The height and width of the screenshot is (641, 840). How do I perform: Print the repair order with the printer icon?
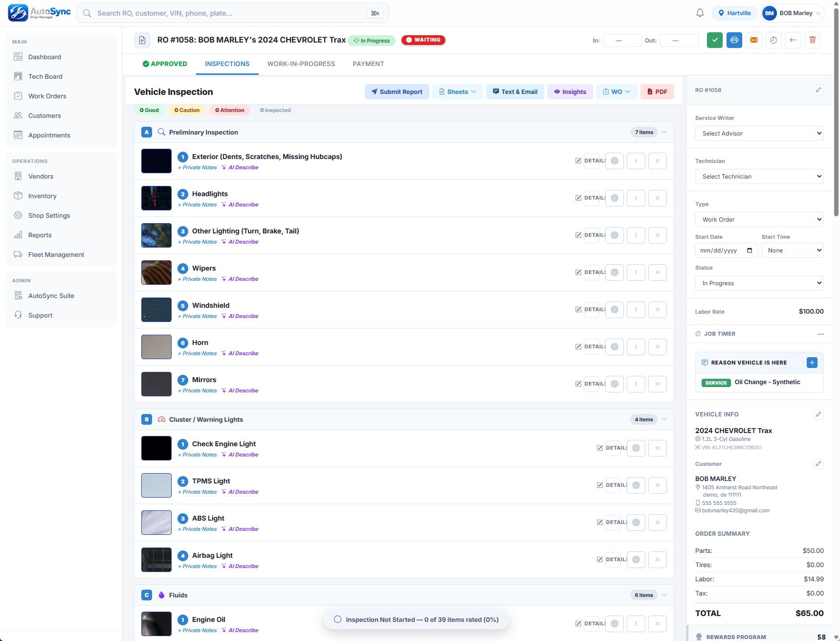[734, 40]
